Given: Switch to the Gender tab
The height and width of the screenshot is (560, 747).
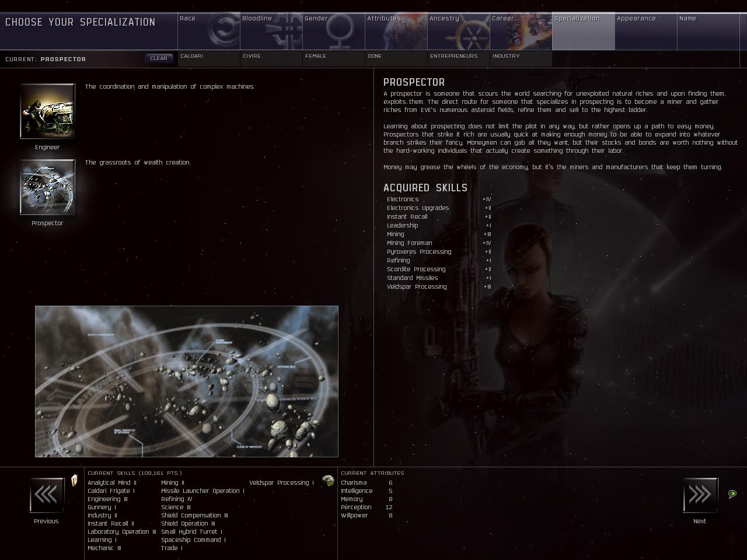Looking at the screenshot, I should coord(334,32).
